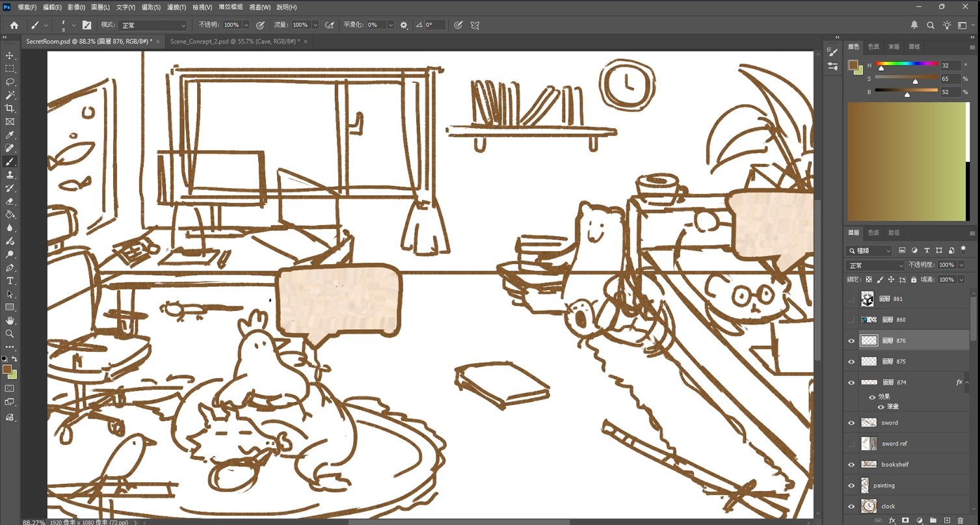
Task: Open the brush settings panel toggle
Action: 86,25
